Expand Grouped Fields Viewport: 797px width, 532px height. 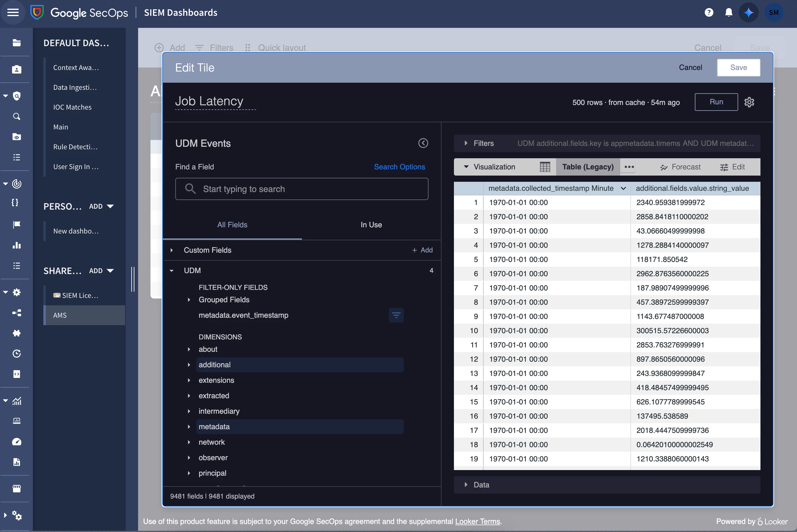pos(189,299)
